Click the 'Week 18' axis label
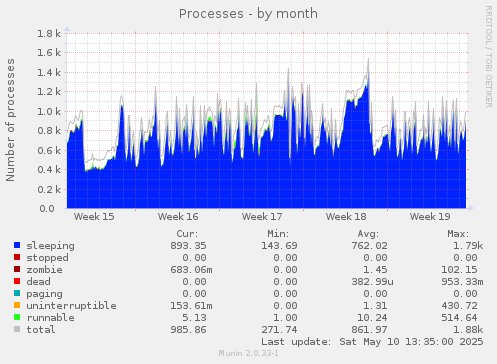The image size is (497, 364). point(346,217)
